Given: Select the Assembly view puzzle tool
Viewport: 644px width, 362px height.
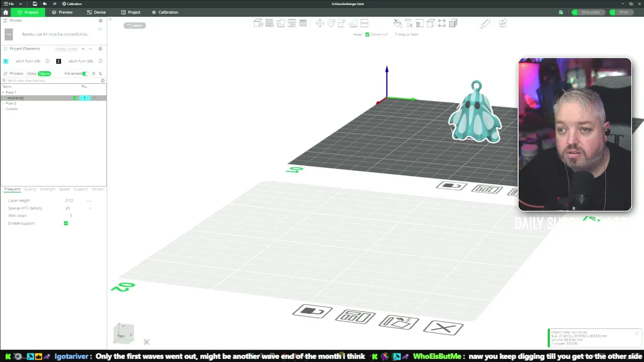Looking at the screenshot, I should pos(502,23).
